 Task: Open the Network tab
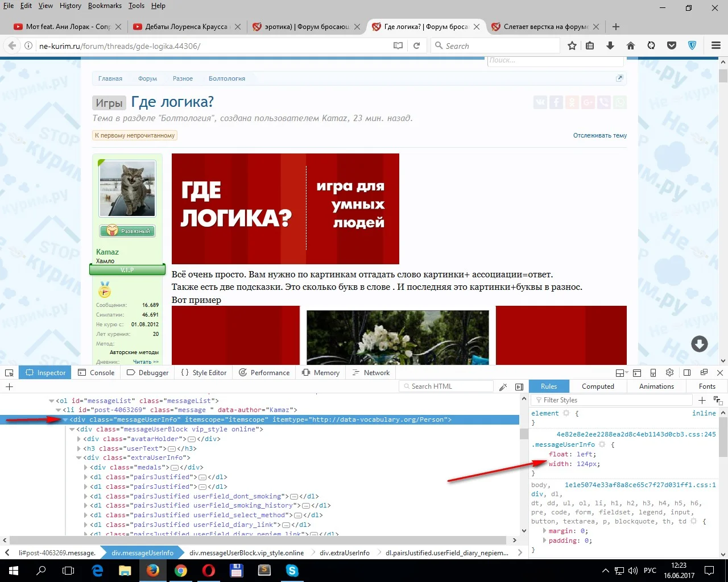point(371,373)
